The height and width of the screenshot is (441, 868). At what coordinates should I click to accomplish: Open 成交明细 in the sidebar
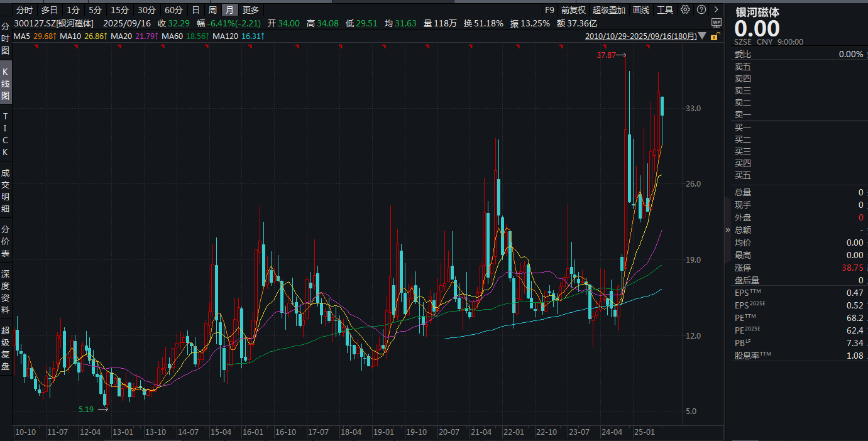pos(6,190)
